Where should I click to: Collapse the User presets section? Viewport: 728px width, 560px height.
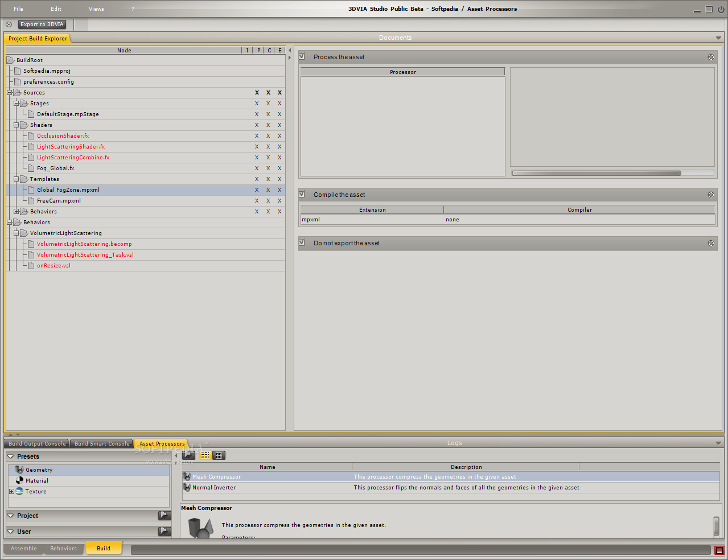point(10,532)
